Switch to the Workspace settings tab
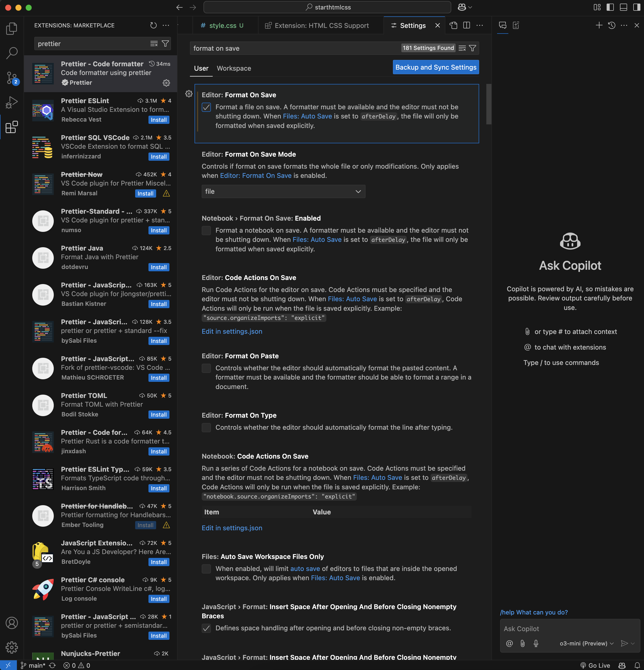The height and width of the screenshot is (670, 644). [x=234, y=68]
